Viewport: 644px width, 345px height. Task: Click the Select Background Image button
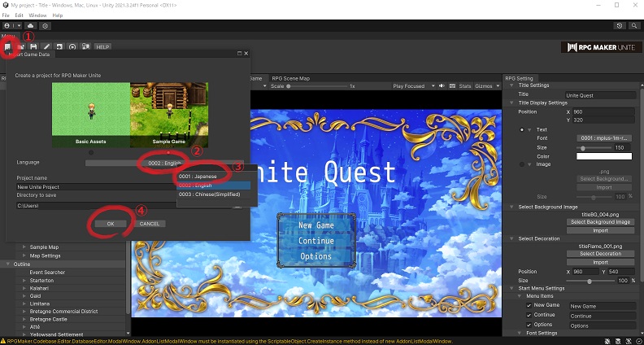pyautogui.click(x=600, y=222)
